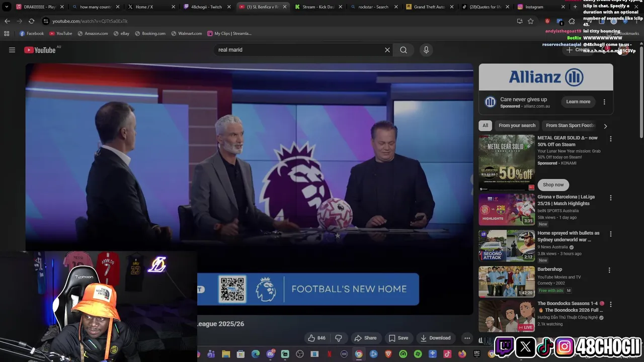
Task: Select 'From your search' filter chip
Action: [517, 125]
